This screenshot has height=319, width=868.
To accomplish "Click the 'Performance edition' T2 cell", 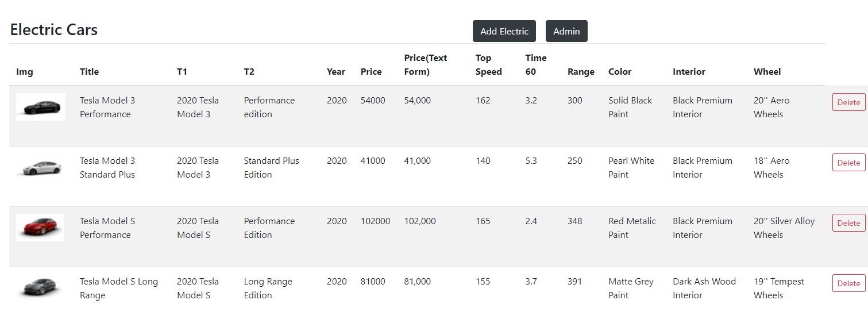I will 269,107.
